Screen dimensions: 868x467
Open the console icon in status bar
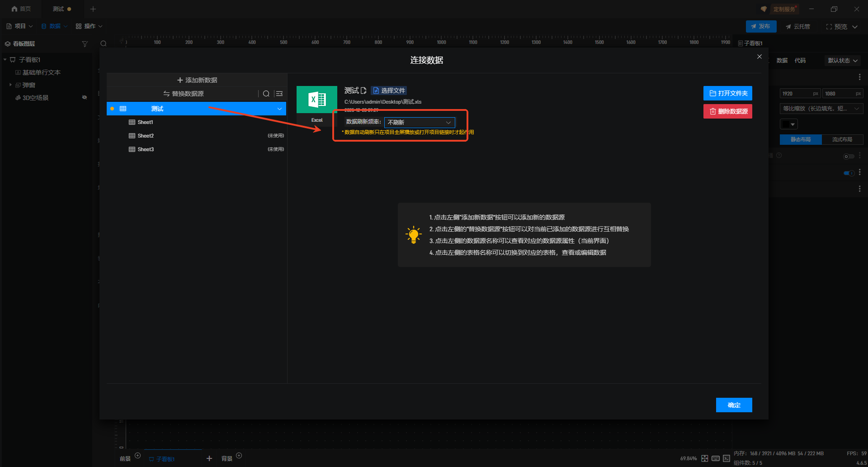click(x=726, y=458)
